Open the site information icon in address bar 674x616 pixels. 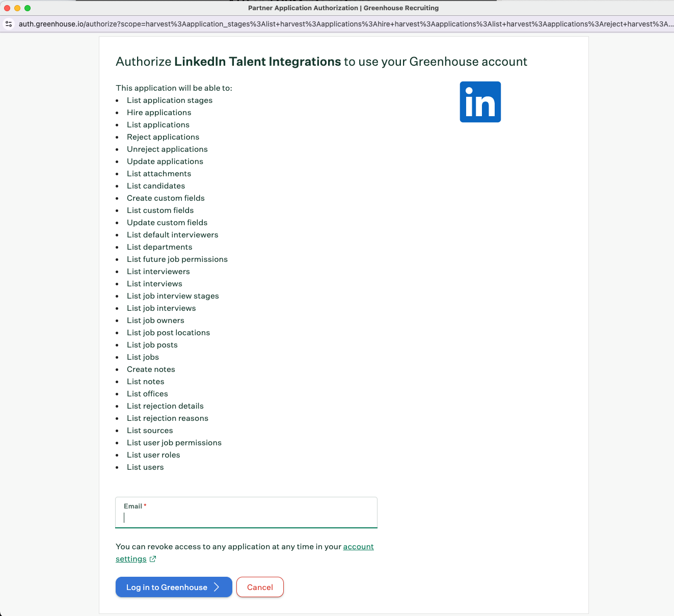(9, 24)
